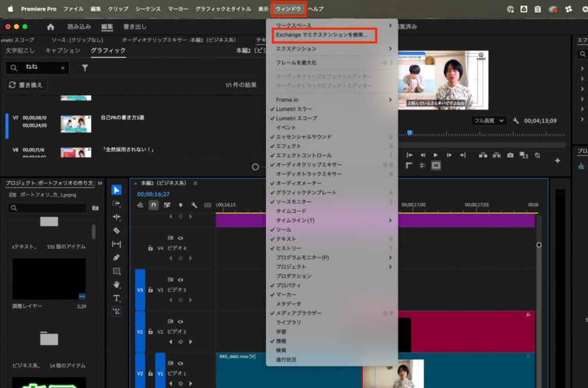Toggle lock on ビデオ4 track
588x388 pixels.
pyautogui.click(x=150, y=248)
